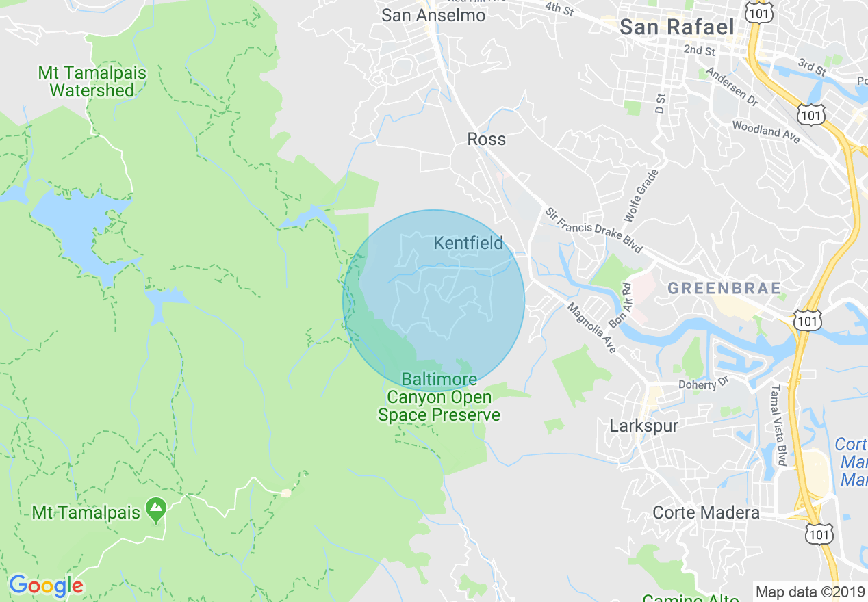868x602 pixels.
Task: Click the 101 shield below Greenbrae
Action: (x=808, y=319)
